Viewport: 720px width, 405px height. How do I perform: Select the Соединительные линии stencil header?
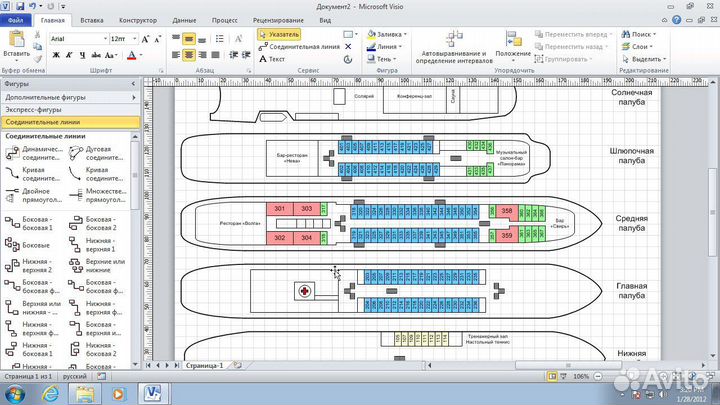point(70,122)
